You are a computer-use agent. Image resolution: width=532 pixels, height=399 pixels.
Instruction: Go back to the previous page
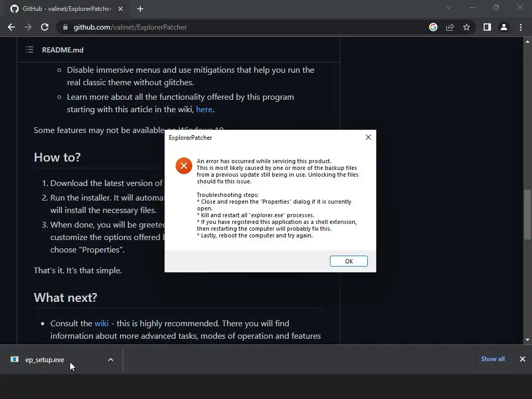click(x=11, y=27)
